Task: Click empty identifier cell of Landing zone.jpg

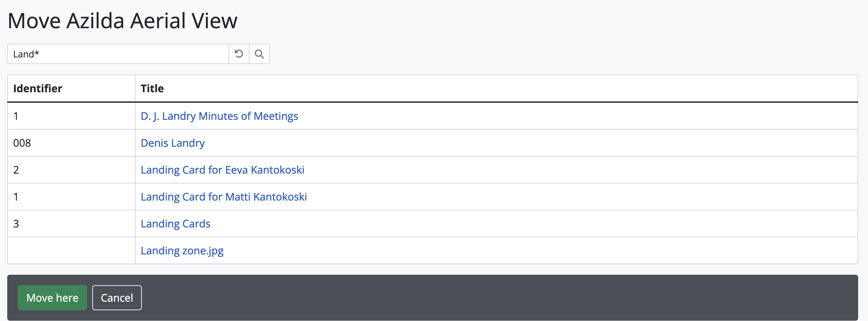Action: coord(71,251)
